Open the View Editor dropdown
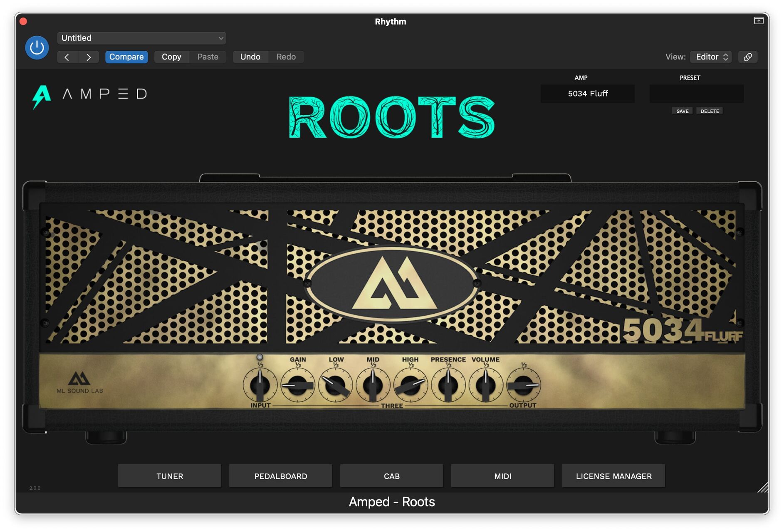The image size is (784, 532). pos(711,57)
